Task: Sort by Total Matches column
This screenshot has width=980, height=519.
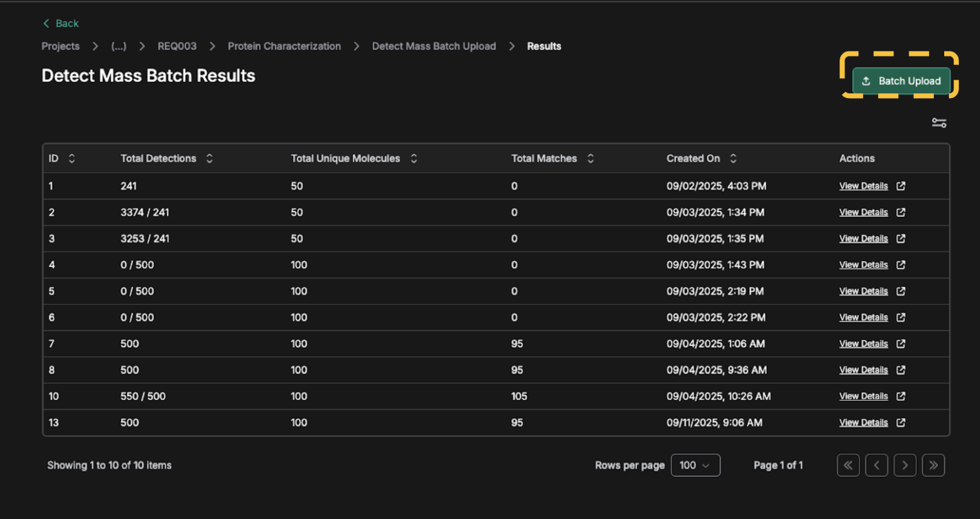Action: coord(590,158)
